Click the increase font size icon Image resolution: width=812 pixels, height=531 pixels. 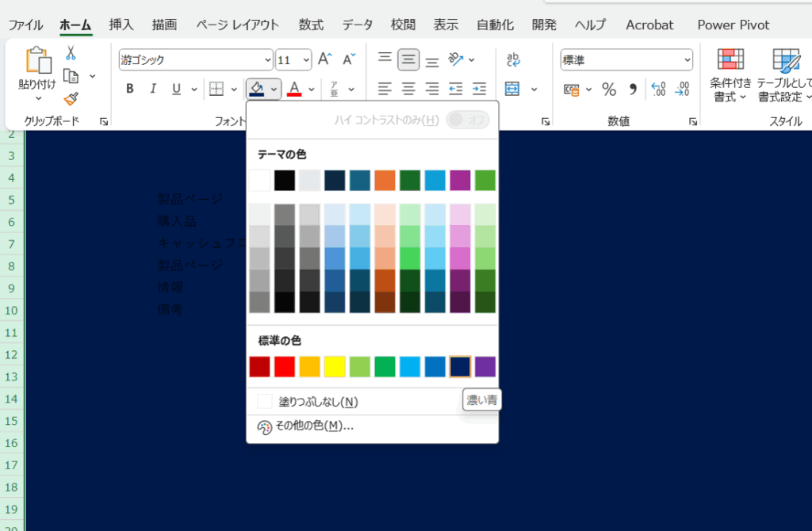click(324, 59)
